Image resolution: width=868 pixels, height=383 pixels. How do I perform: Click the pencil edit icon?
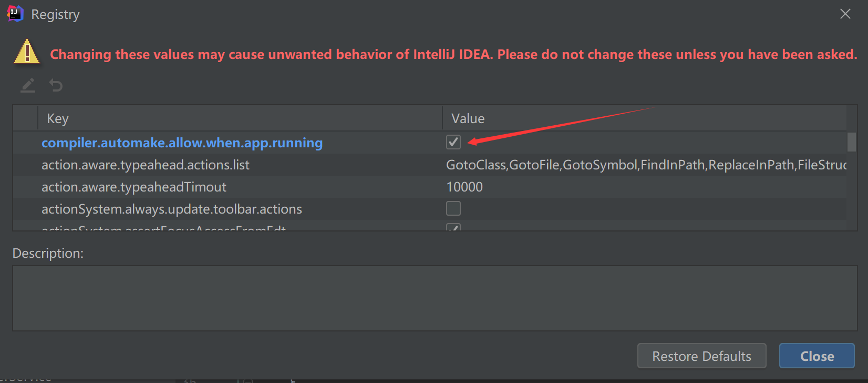tap(28, 85)
